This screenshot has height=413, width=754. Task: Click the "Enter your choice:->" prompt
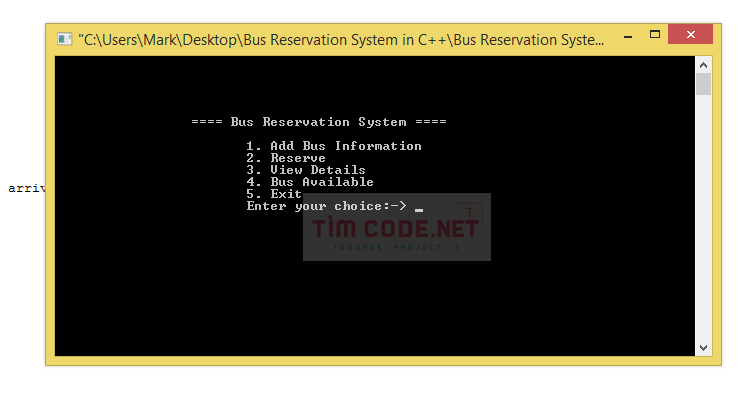coord(327,206)
